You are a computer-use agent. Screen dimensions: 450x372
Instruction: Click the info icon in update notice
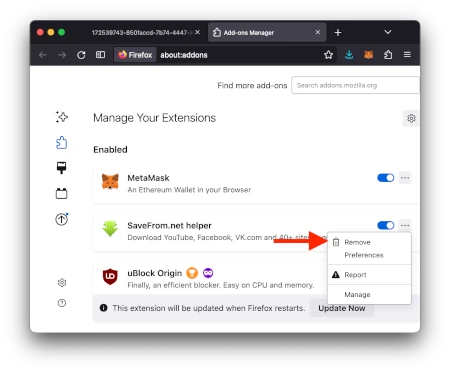click(104, 308)
